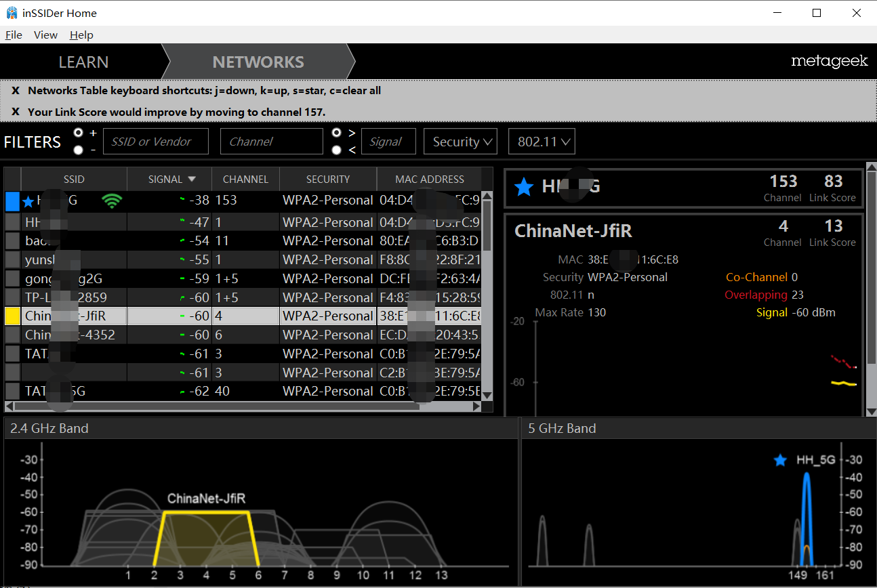Toggle the gray box of the -4352 network row
This screenshot has width=877, height=588.
point(12,335)
